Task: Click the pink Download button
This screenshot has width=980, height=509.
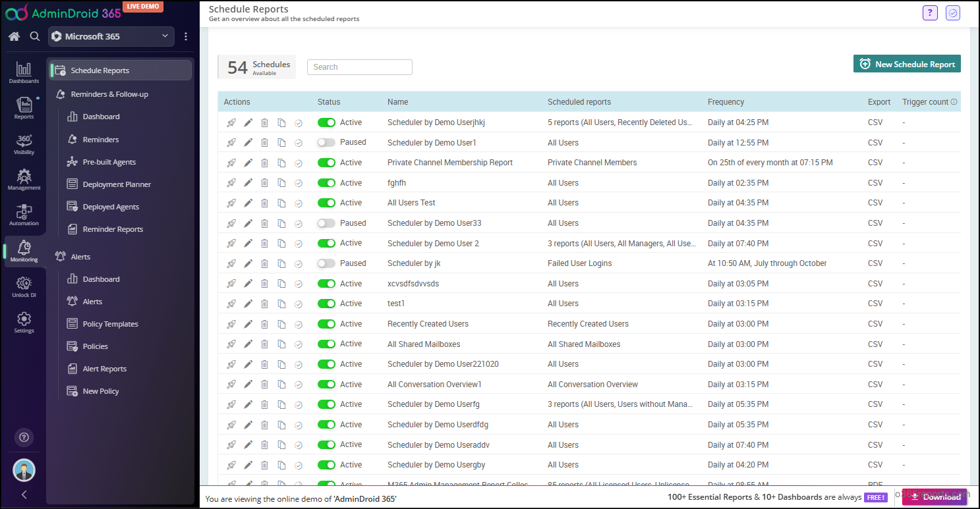Action: pyautogui.click(x=935, y=497)
